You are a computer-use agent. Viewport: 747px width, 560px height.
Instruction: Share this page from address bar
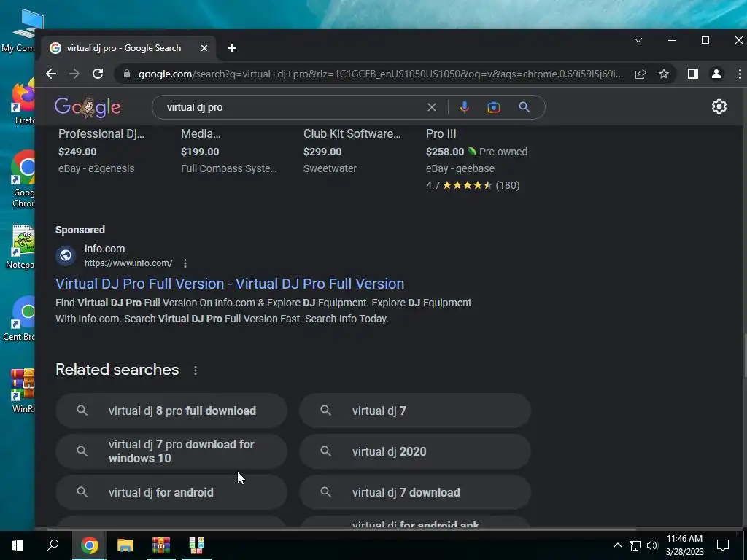pos(640,74)
